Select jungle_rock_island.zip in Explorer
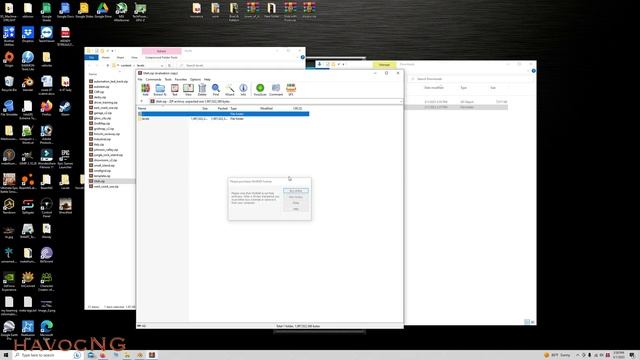Viewport: 640px width, 360px height. (106, 155)
